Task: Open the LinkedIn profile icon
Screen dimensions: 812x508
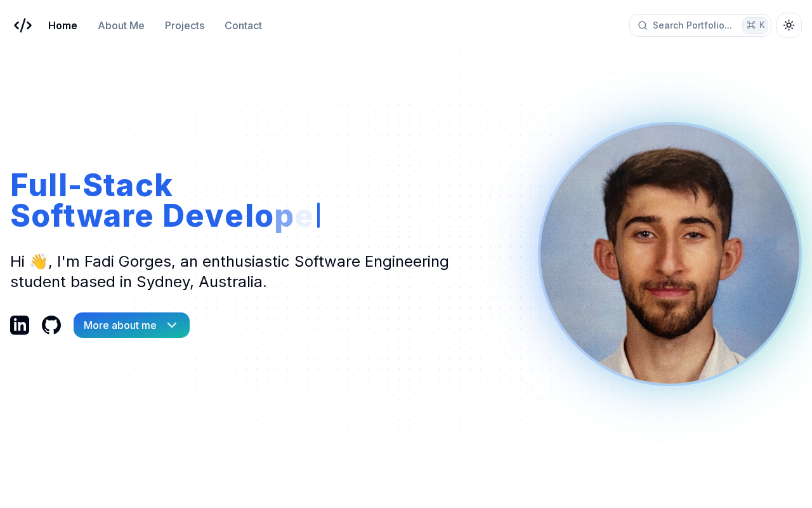Action: (20, 325)
